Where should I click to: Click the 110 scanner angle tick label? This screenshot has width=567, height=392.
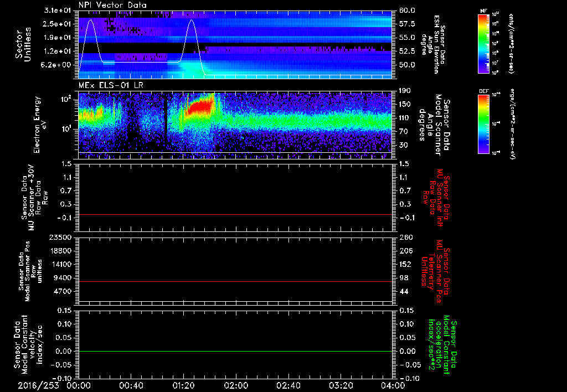405,118
